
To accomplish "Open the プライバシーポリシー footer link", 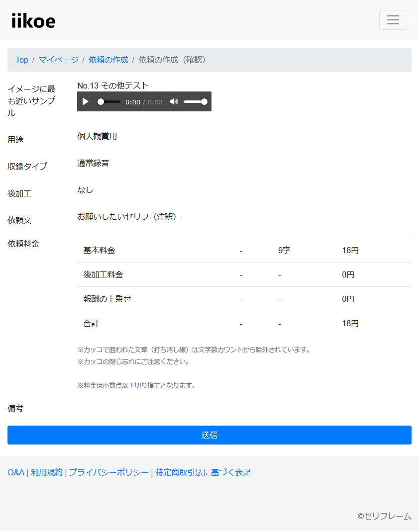I will (108, 472).
